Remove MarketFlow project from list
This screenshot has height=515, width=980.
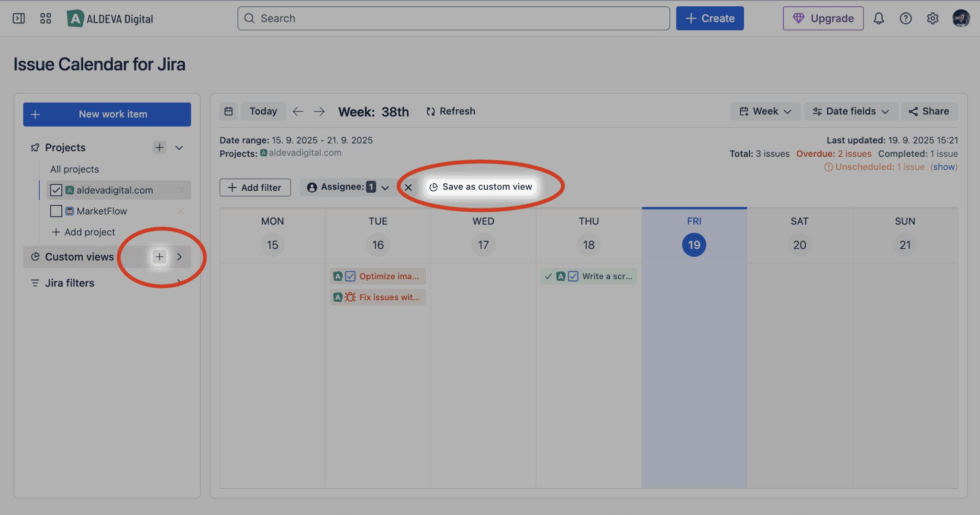pos(180,211)
